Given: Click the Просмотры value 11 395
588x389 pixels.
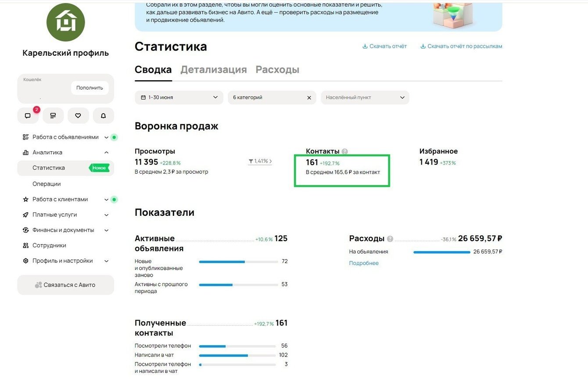Looking at the screenshot, I should click(147, 162).
